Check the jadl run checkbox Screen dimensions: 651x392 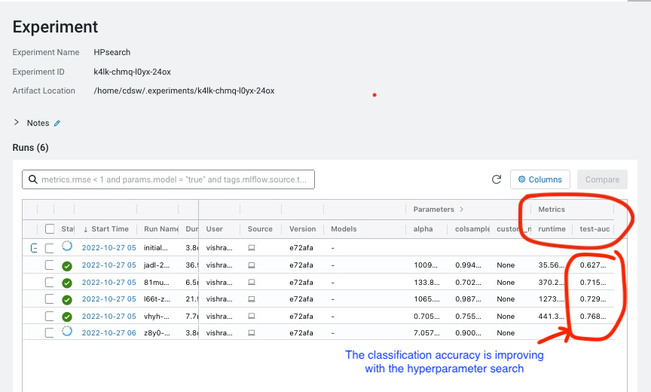[x=49, y=265]
